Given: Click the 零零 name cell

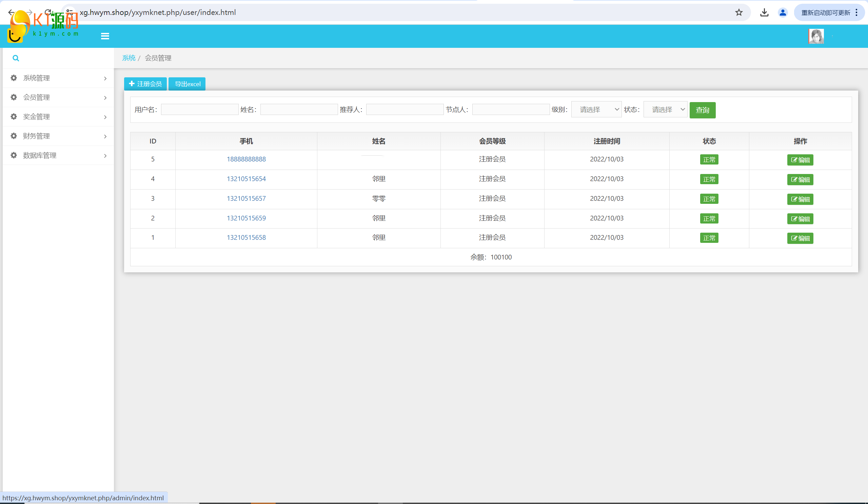Looking at the screenshot, I should (x=378, y=198).
